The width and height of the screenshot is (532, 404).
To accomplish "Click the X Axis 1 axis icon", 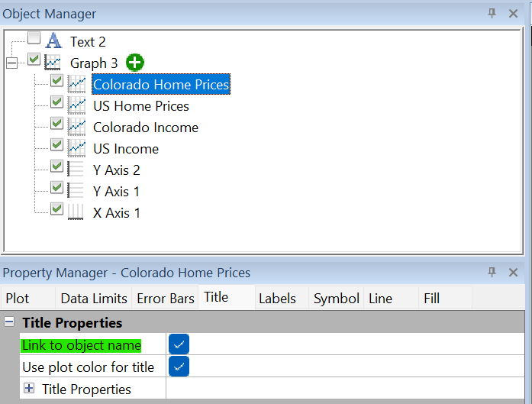I will click(76, 212).
